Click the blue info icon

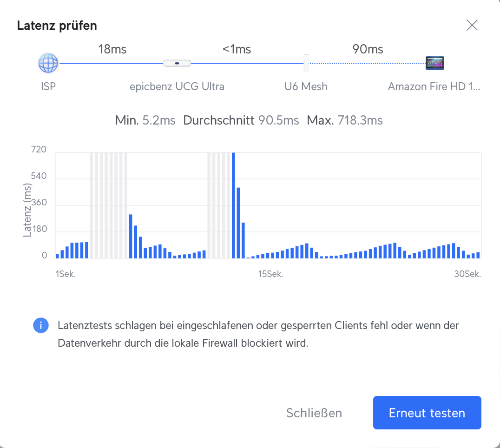point(41,326)
